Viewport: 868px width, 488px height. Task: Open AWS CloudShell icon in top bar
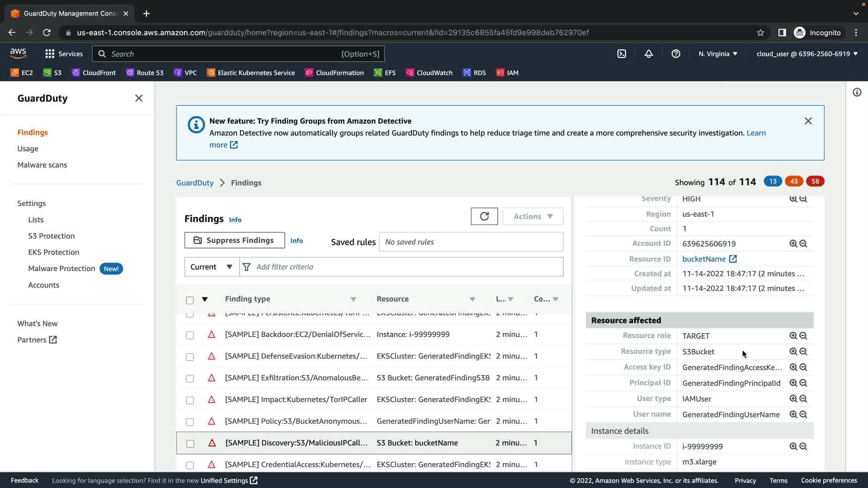click(622, 54)
